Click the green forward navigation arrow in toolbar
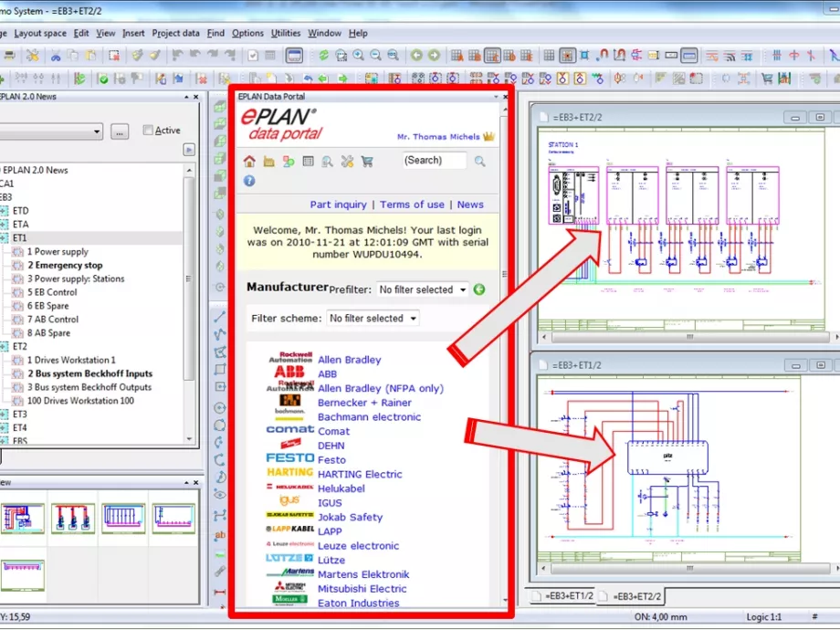Image resolution: width=840 pixels, height=630 pixels. coord(434,55)
